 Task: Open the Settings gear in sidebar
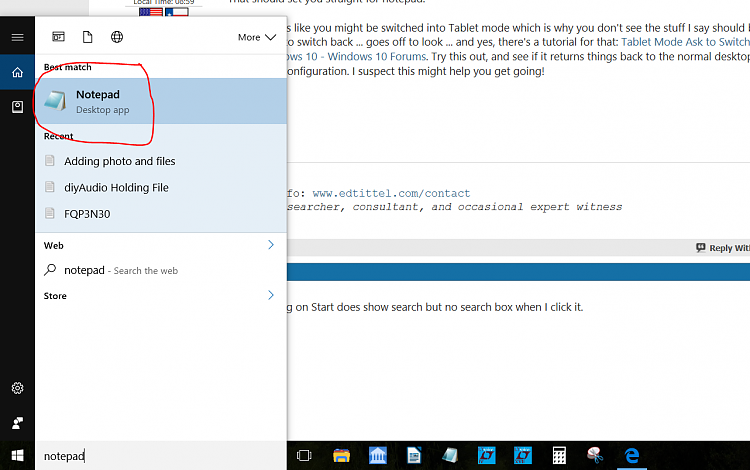click(x=17, y=388)
